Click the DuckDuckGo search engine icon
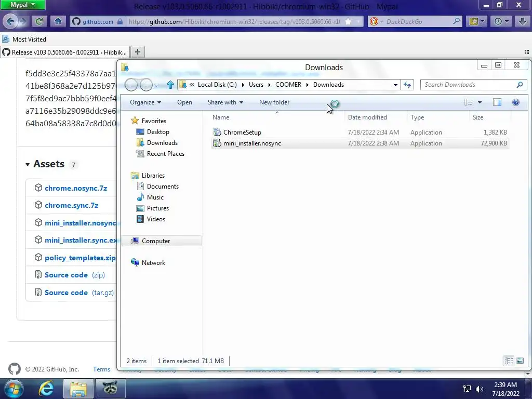The height and width of the screenshot is (399, 532). point(374,21)
